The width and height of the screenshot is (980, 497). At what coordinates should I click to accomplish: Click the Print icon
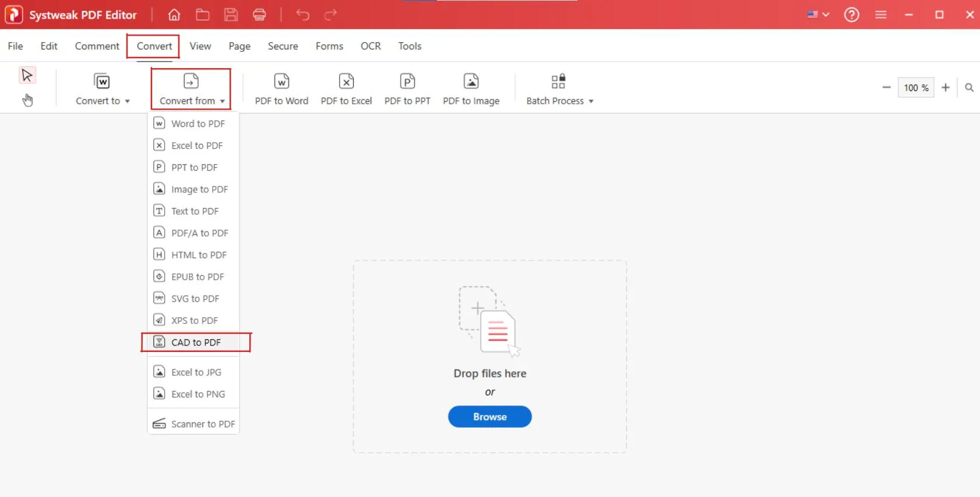click(x=259, y=15)
